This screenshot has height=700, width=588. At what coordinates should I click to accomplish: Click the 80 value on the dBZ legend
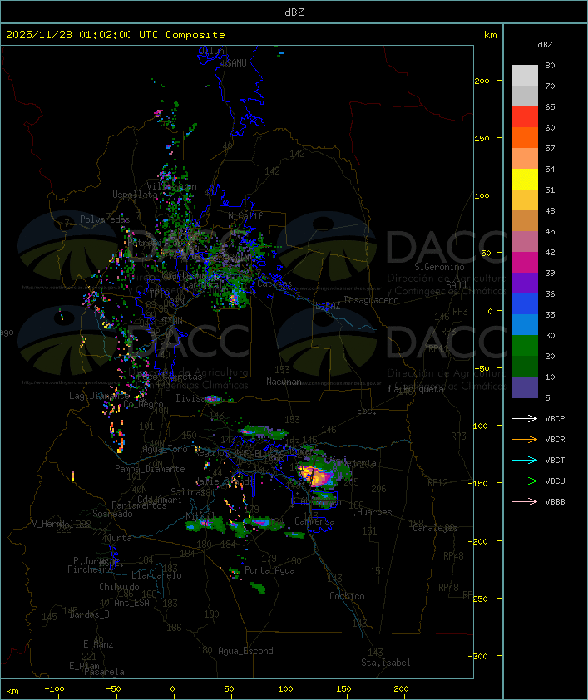click(550, 66)
